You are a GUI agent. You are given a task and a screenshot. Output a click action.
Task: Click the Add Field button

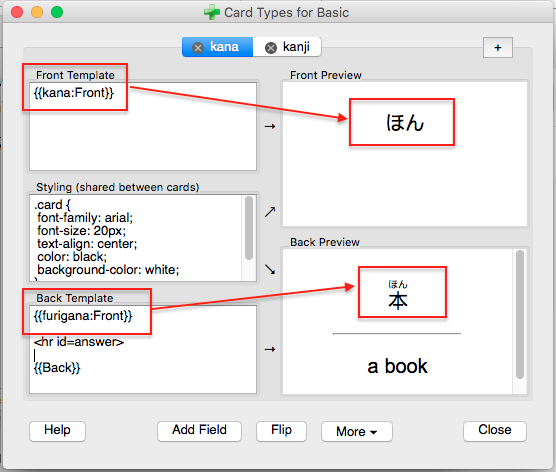pos(199,431)
